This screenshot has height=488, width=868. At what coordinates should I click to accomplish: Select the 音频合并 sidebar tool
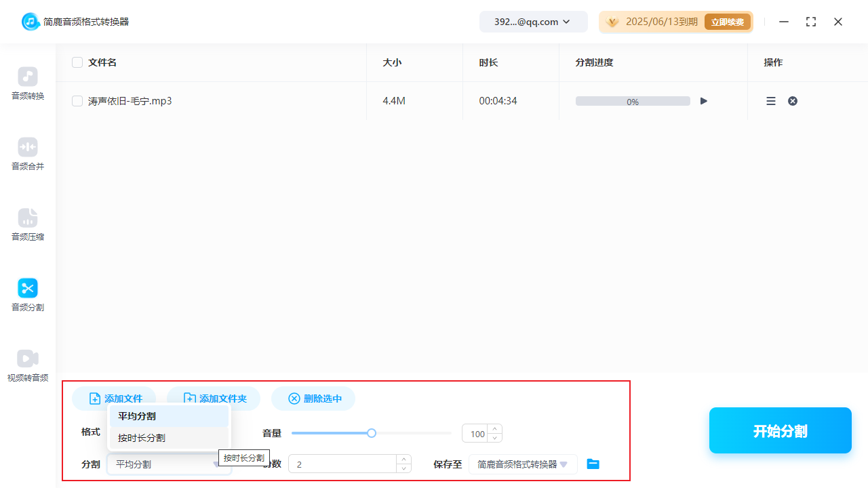click(x=27, y=155)
